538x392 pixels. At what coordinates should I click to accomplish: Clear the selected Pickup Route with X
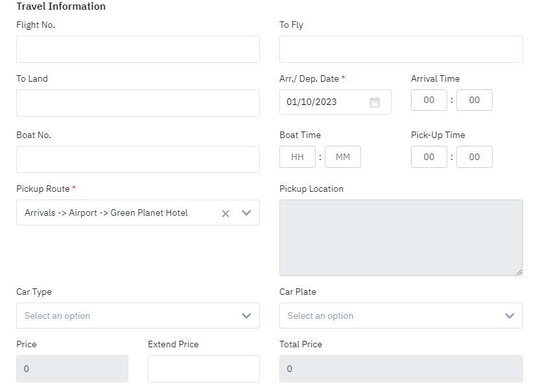[x=226, y=213]
